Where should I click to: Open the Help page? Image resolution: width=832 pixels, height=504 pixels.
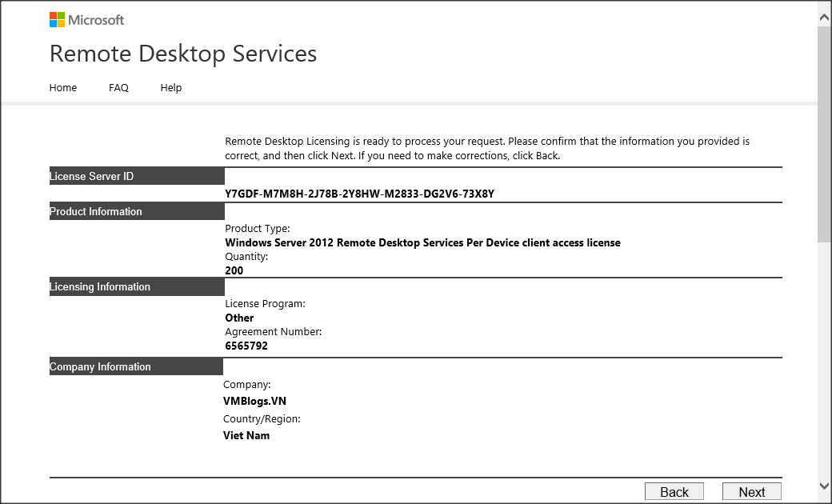170,88
